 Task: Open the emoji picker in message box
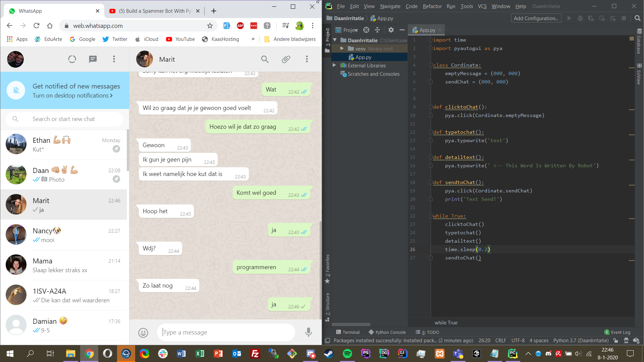click(x=143, y=332)
